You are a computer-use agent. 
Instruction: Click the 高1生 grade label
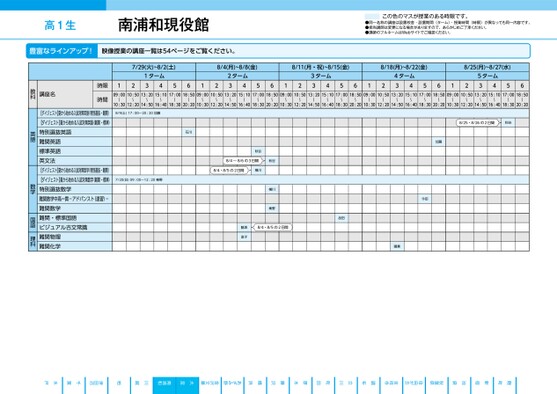(x=60, y=25)
